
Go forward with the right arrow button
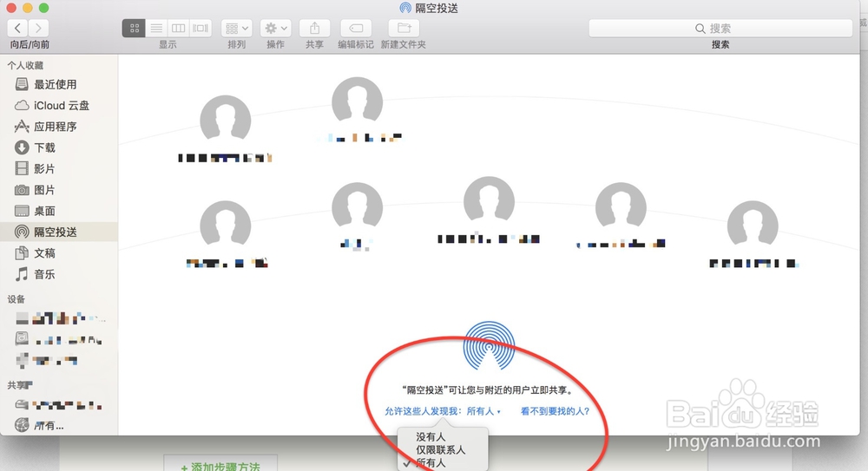(38, 28)
